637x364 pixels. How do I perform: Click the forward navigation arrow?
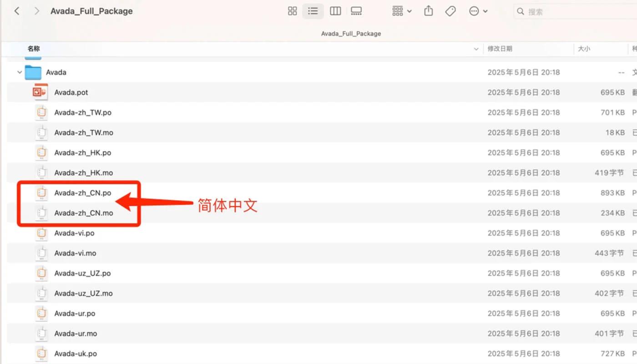(x=36, y=11)
